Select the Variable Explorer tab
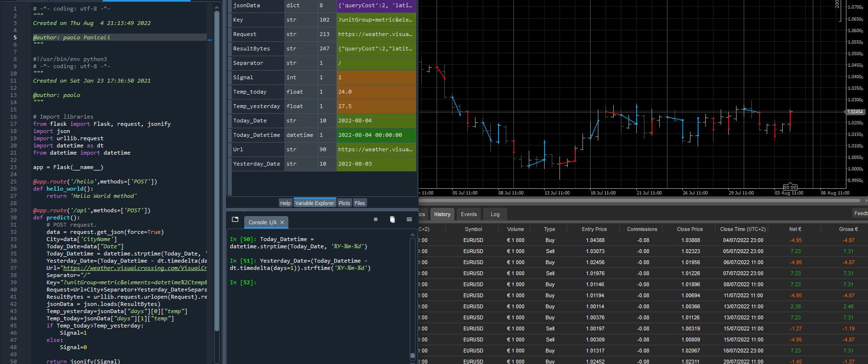 315,203
